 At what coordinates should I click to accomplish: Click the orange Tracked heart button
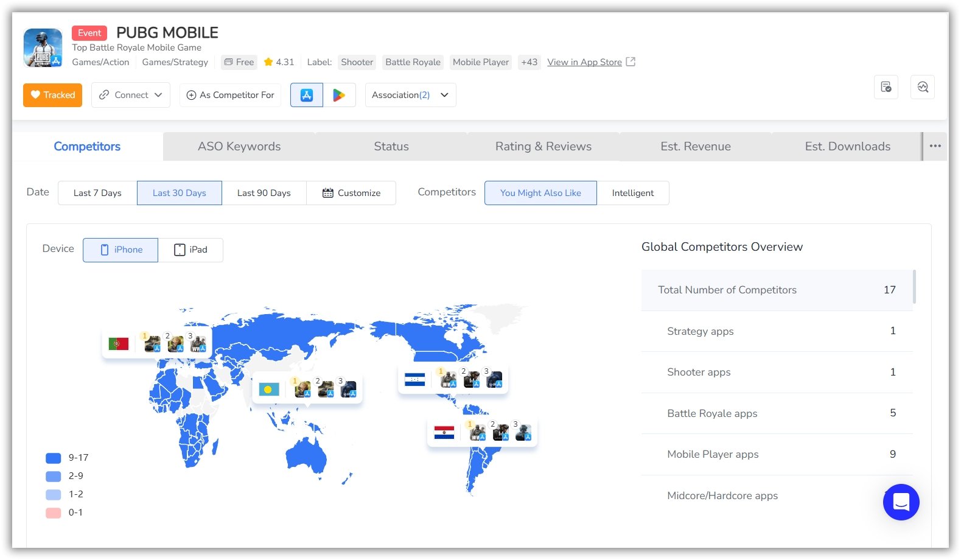coord(53,95)
